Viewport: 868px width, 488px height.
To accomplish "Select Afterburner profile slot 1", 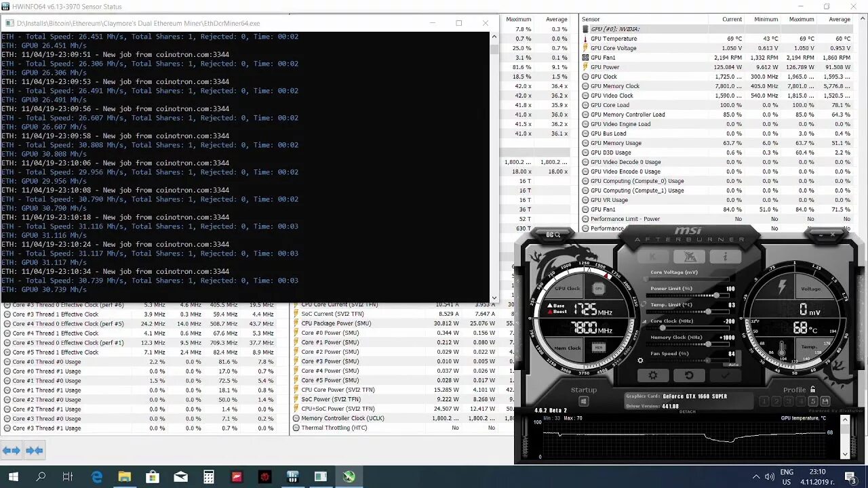I will (764, 401).
